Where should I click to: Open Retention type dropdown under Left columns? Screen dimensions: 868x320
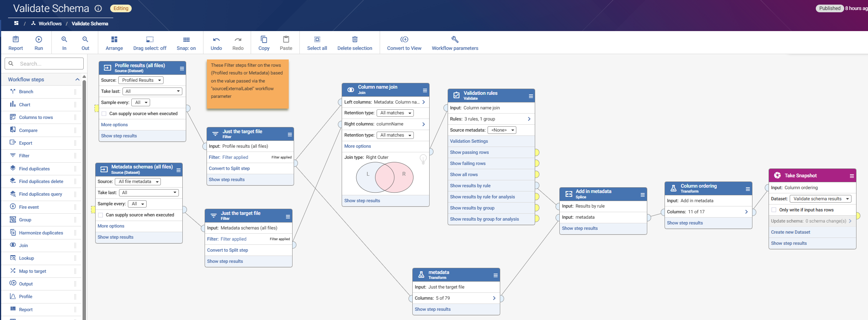(395, 113)
